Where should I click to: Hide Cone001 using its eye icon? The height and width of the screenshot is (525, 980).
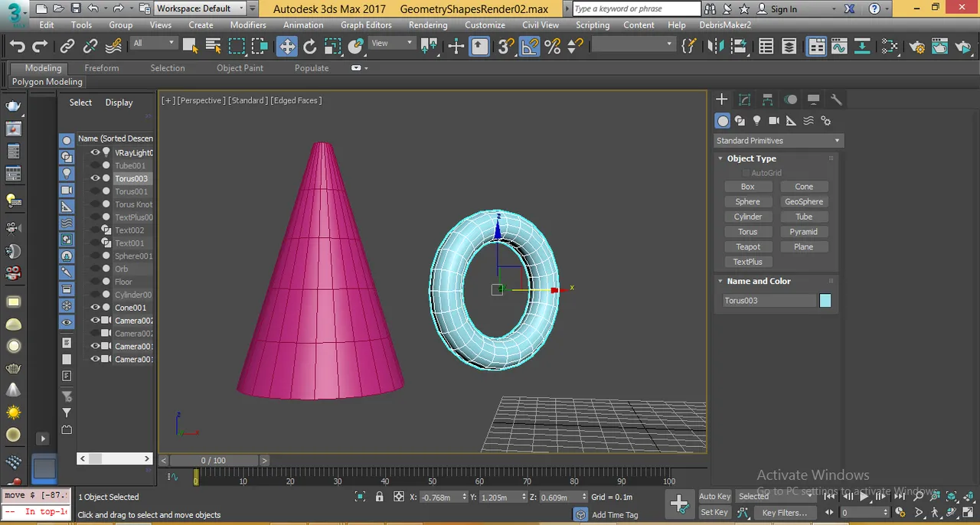(x=96, y=308)
